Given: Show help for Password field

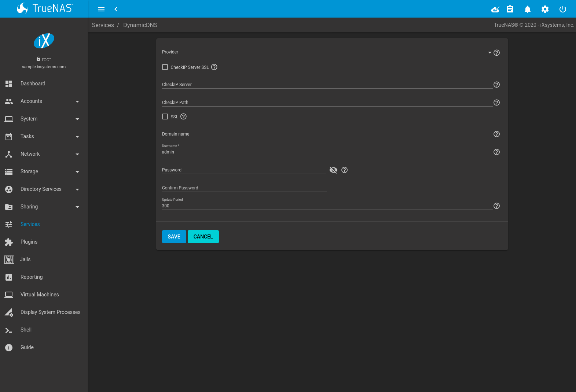Looking at the screenshot, I should pyautogui.click(x=345, y=170).
